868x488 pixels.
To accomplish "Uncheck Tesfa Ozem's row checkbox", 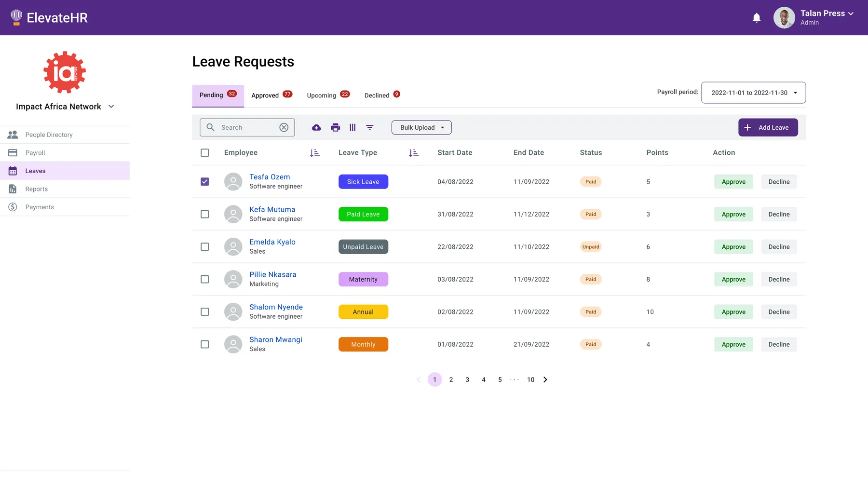I will click(x=205, y=182).
